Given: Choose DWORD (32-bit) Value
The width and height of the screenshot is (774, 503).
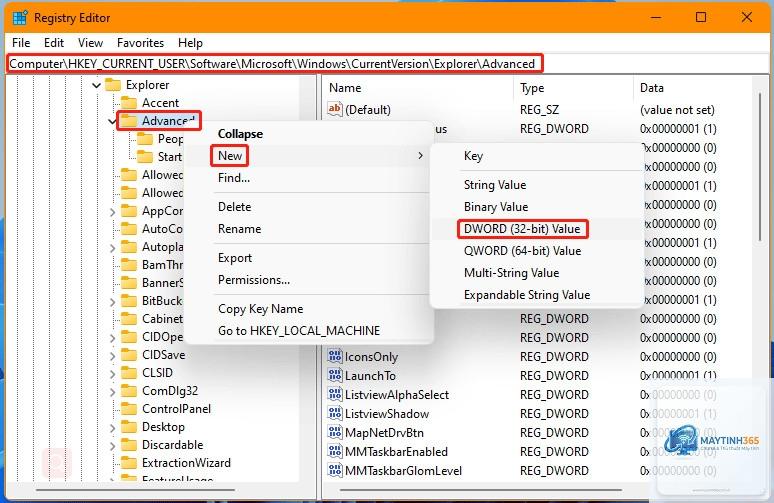Looking at the screenshot, I should tap(538, 229).
